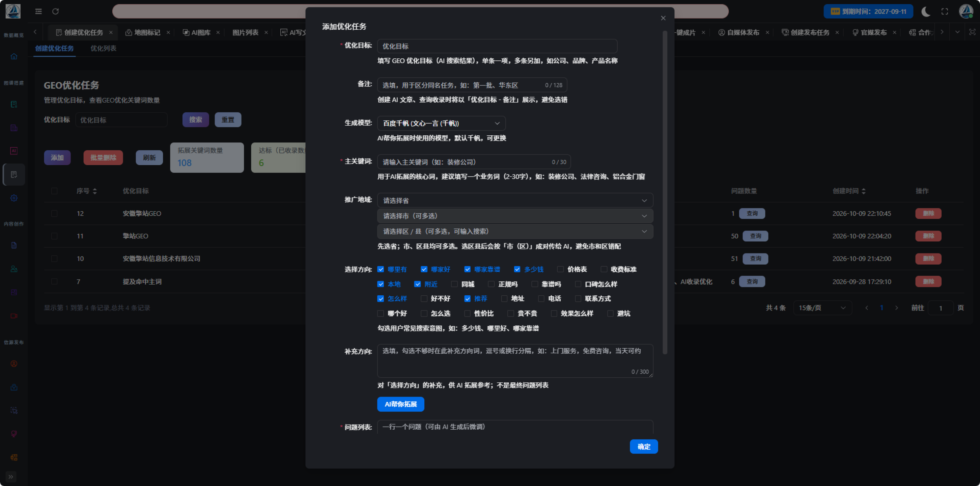Expand the sidebar with double-arrow icon

tap(11, 477)
